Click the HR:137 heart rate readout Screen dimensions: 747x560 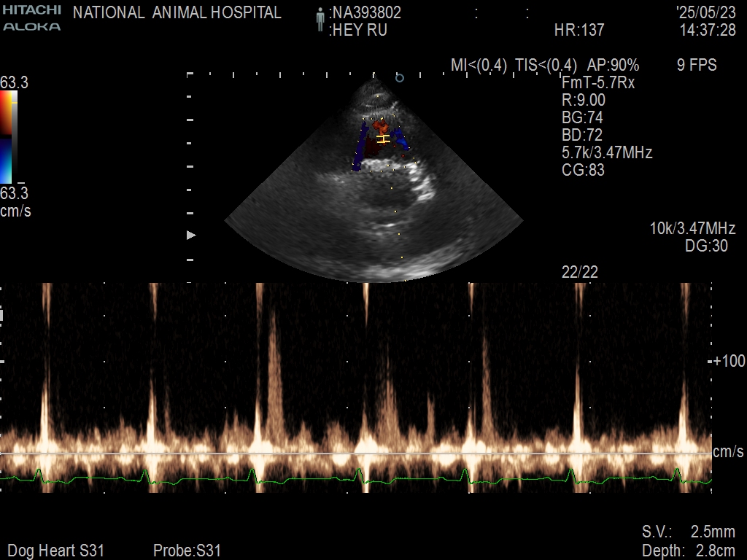[579, 30]
